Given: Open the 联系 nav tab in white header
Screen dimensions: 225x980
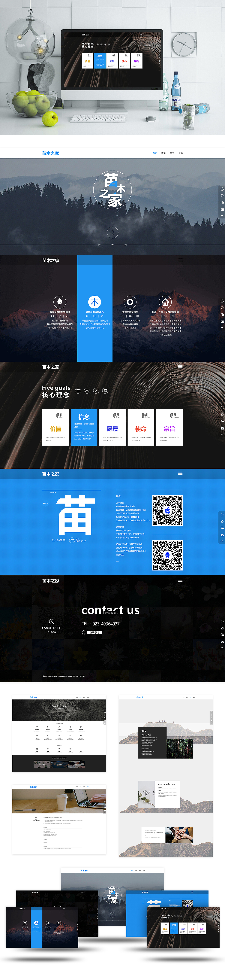Looking at the screenshot, I should (x=181, y=153).
